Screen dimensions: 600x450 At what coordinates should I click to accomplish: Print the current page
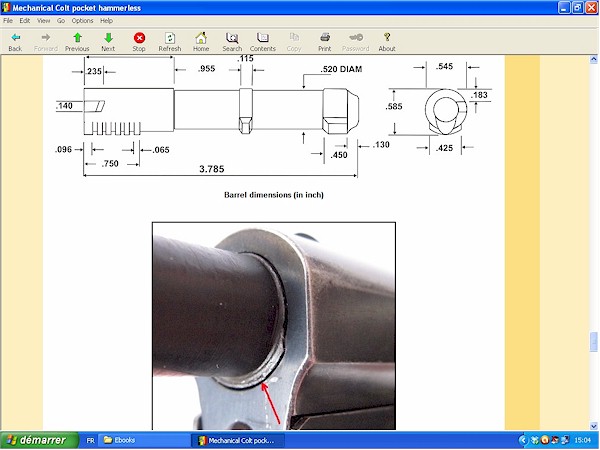[x=324, y=41]
